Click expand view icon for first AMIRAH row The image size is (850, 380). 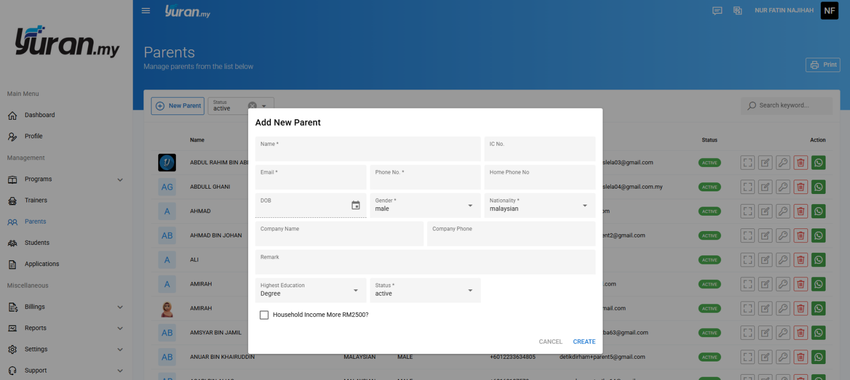point(748,284)
